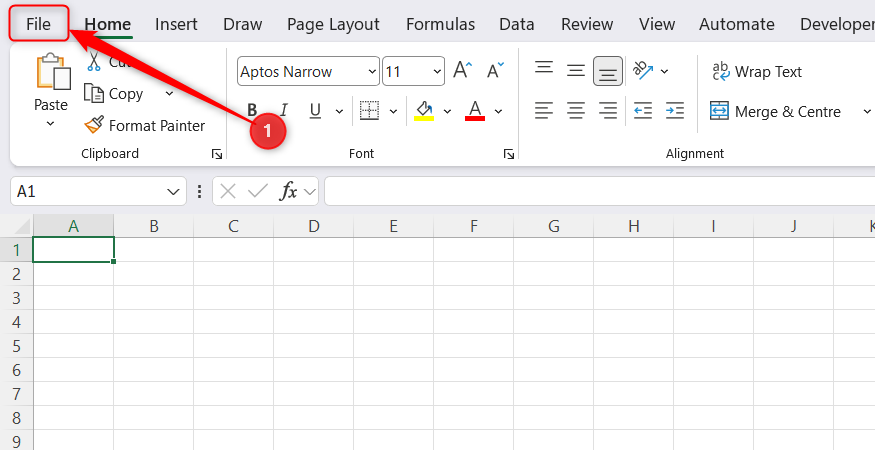Expand the fx dropdown chevron
Screen dimensions: 875x450
(x=310, y=192)
